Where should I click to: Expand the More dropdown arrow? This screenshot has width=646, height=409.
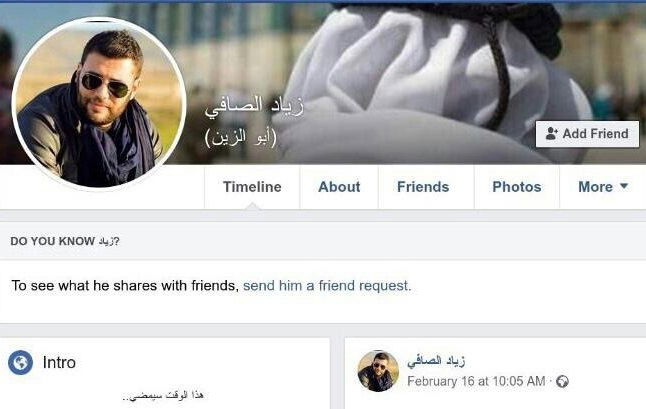point(624,186)
